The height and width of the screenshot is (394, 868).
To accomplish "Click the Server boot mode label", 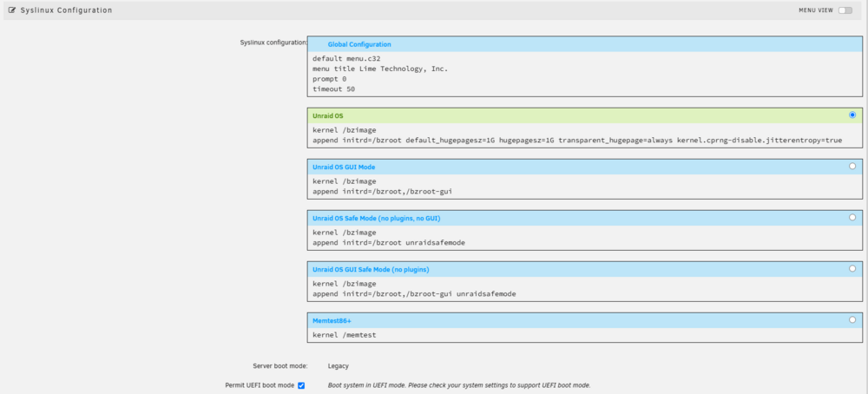I will (x=280, y=365).
